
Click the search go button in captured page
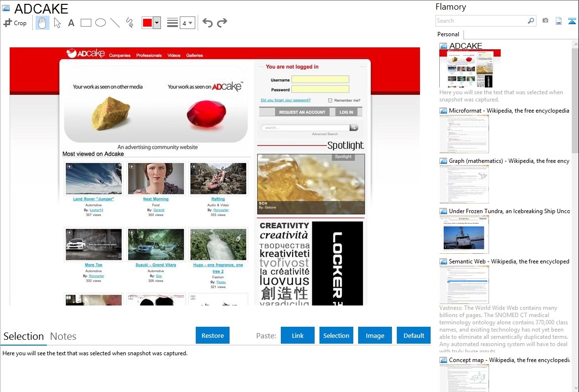coord(354,128)
